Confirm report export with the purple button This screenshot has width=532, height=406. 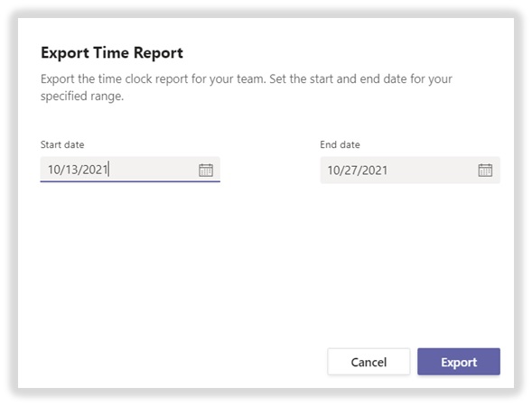[x=459, y=362]
